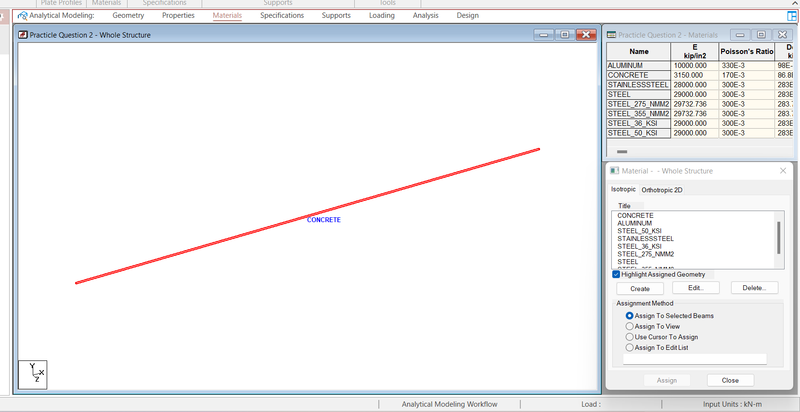Select STEEL in the Title list
Screen dimensions: 800x412
click(628, 262)
